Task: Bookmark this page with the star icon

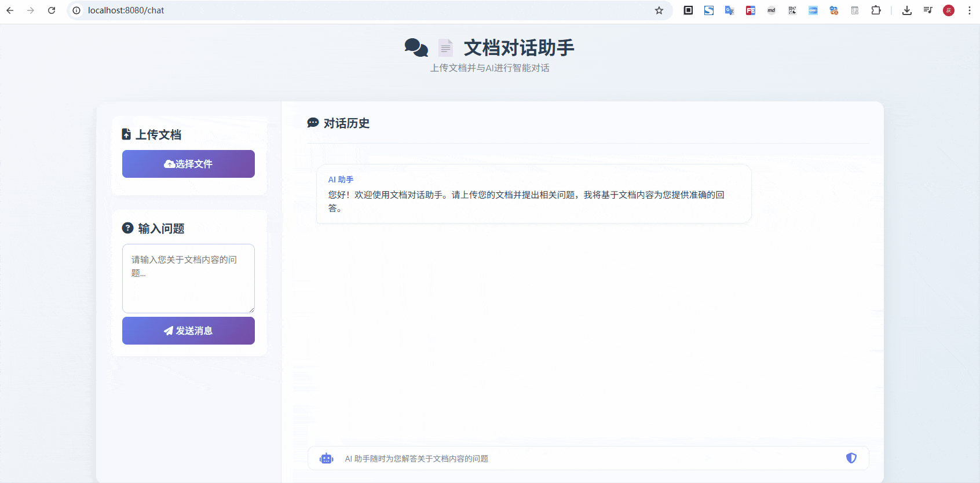Action: (x=659, y=10)
